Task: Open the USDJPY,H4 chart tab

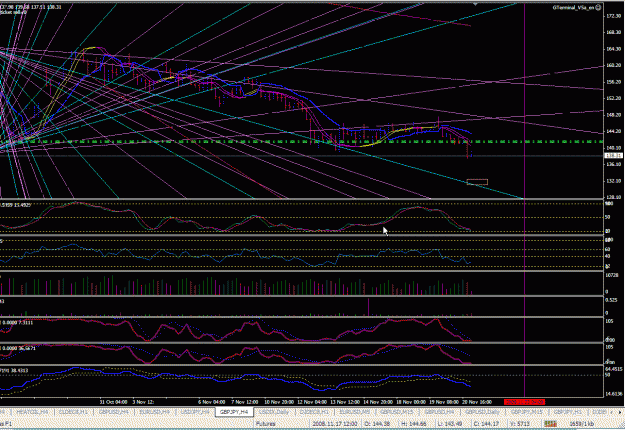Action: coord(195,412)
